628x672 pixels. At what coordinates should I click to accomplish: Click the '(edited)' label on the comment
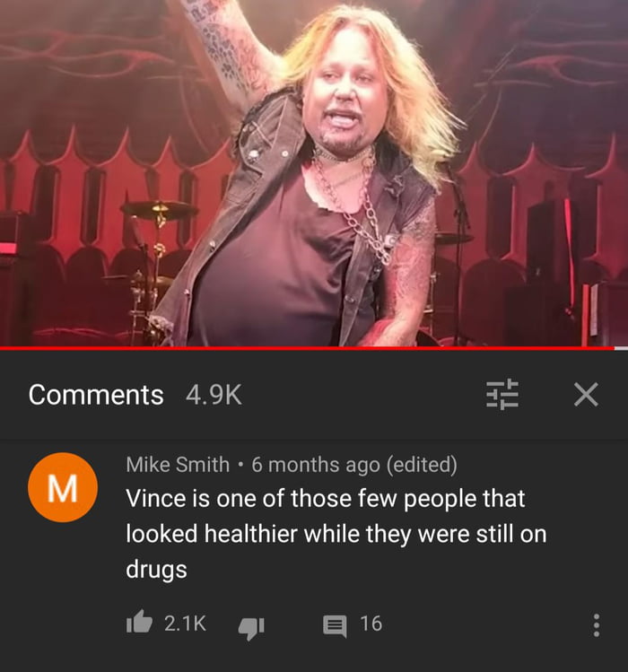(x=422, y=465)
